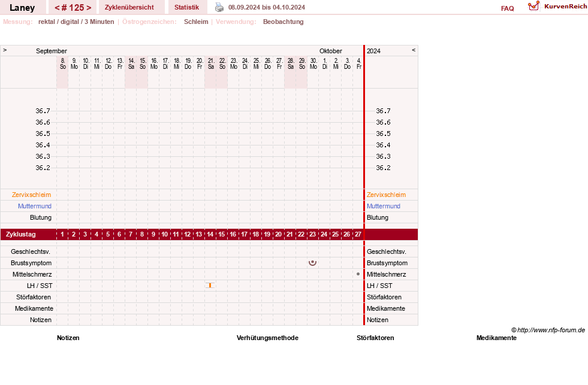Image resolution: width=588 pixels, height=385 pixels.
Task: Click the Brustsymptom symbol on cycle day 23
Action: click(312, 262)
